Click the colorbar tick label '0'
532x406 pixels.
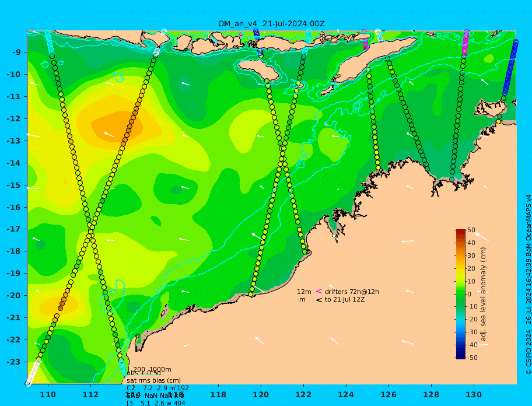click(x=469, y=294)
